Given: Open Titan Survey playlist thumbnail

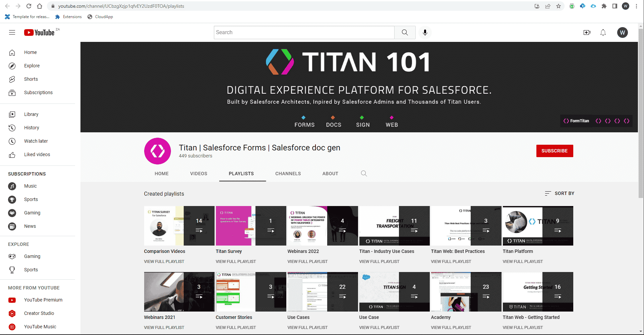Looking at the screenshot, I should tap(251, 226).
